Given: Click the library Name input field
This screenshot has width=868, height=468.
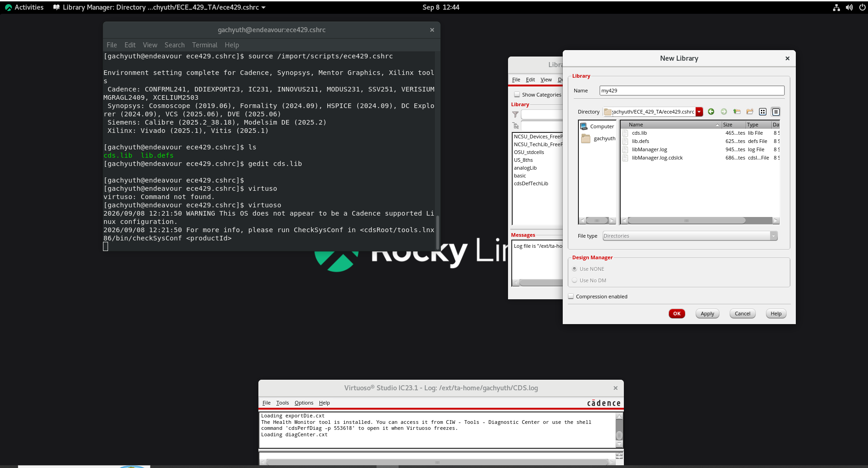Looking at the screenshot, I should pos(692,91).
